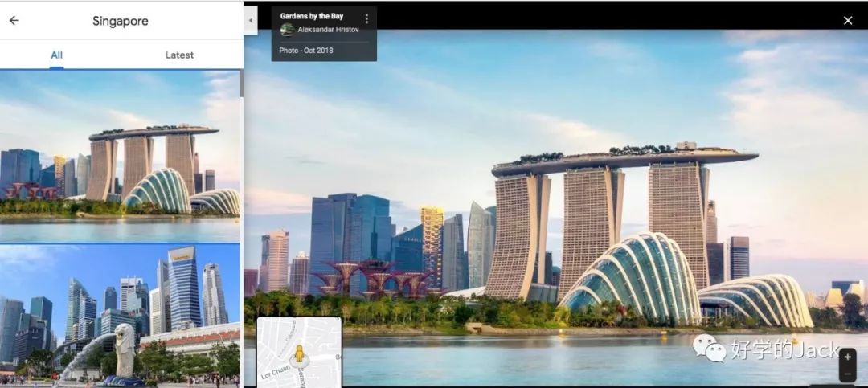
Task: Click the Gardens by the Bay title
Action: tap(312, 16)
